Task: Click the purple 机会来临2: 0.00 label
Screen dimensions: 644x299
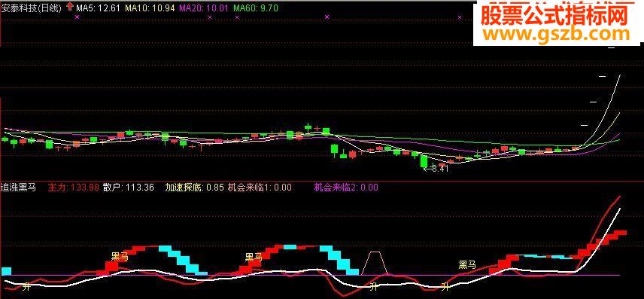Action: pyautogui.click(x=346, y=188)
